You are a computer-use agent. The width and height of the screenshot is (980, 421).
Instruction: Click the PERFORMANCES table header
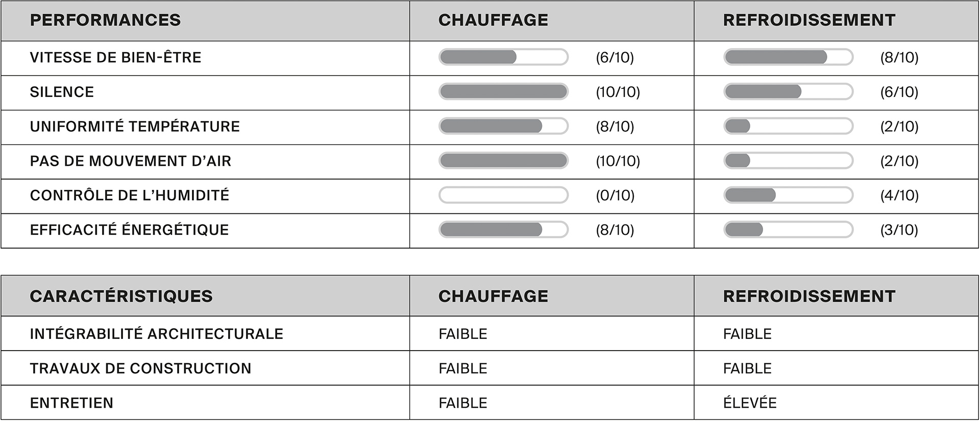pos(105,20)
